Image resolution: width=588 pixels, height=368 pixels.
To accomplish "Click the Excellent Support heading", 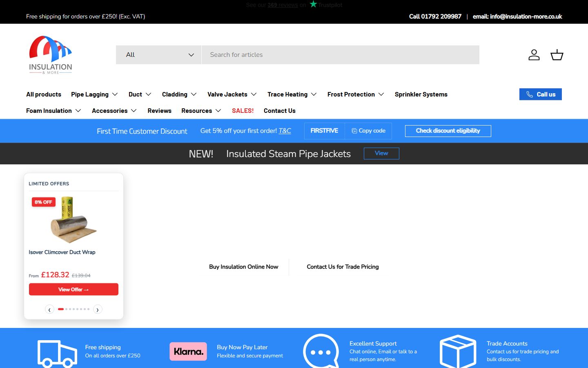I will (x=373, y=343).
